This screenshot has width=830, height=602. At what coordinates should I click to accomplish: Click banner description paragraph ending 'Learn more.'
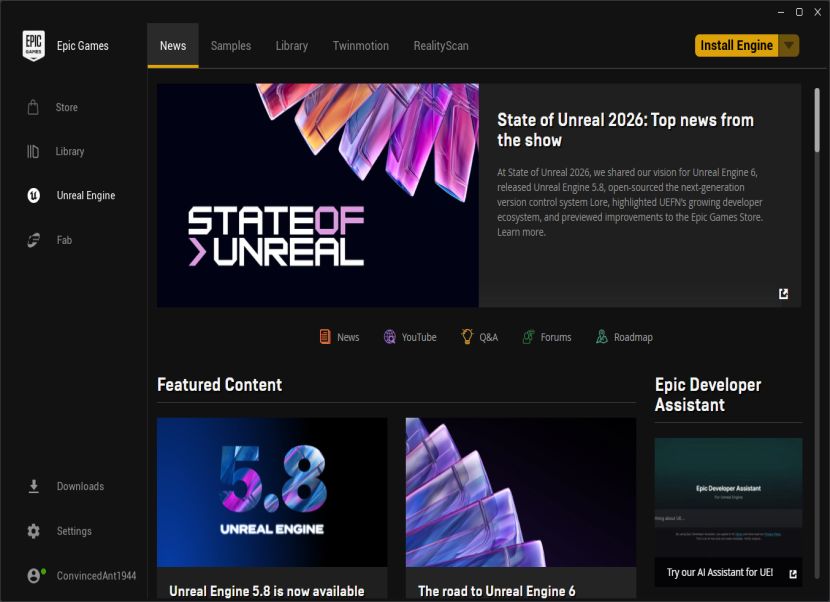630,202
